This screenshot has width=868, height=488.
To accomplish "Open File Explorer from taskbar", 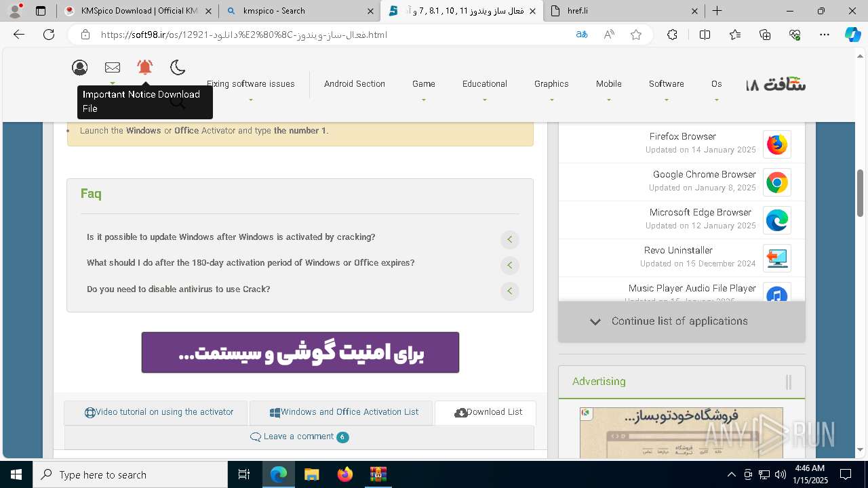I will (x=312, y=474).
